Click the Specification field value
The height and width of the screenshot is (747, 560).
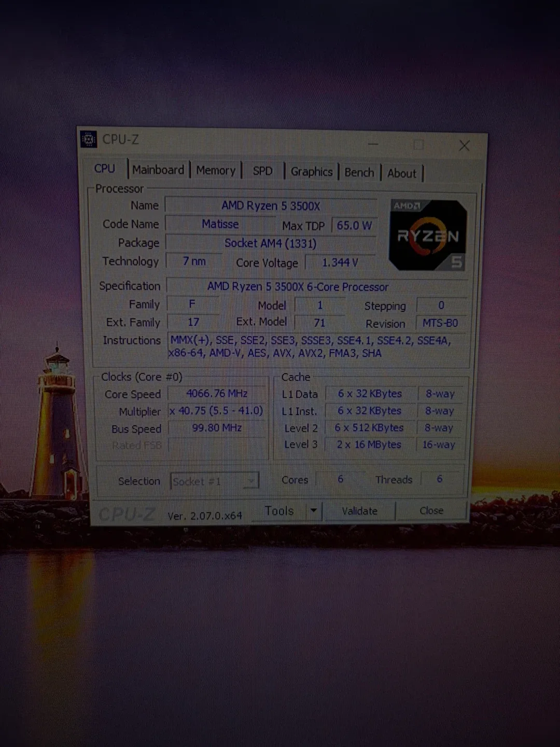[298, 287]
